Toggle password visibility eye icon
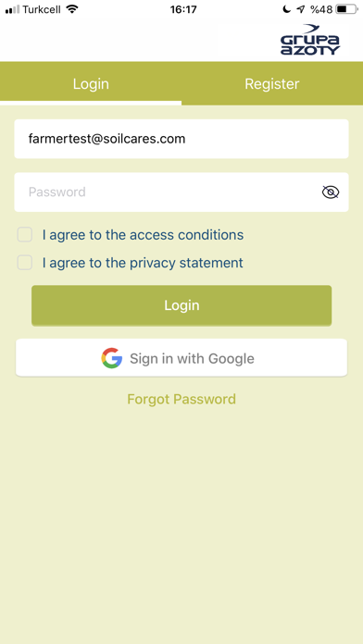Image resolution: width=363 pixels, height=644 pixels. [331, 192]
